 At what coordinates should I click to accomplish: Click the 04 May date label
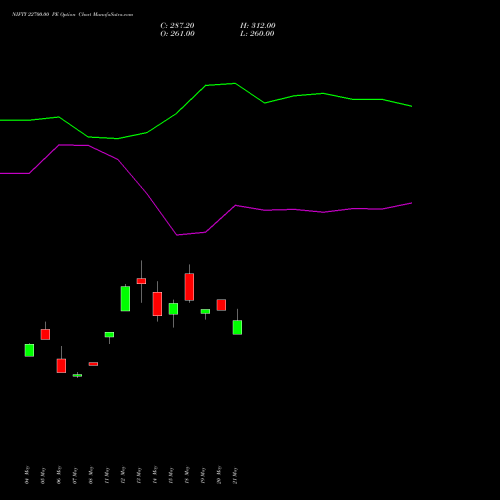(27, 475)
